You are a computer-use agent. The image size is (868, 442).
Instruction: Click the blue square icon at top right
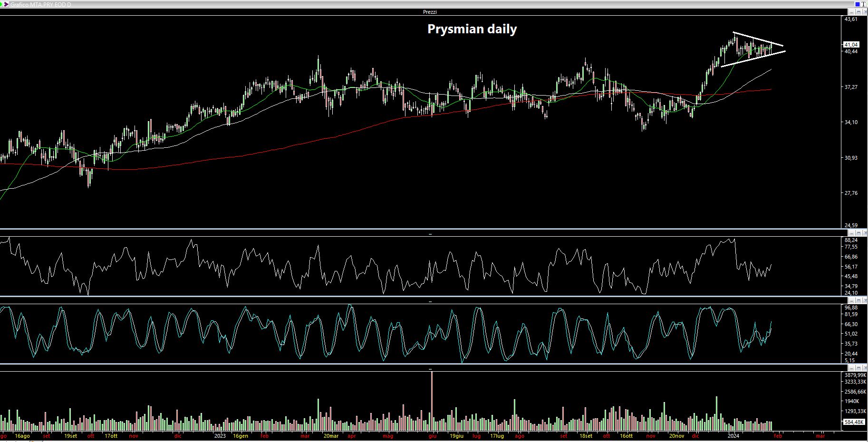click(857, 4)
